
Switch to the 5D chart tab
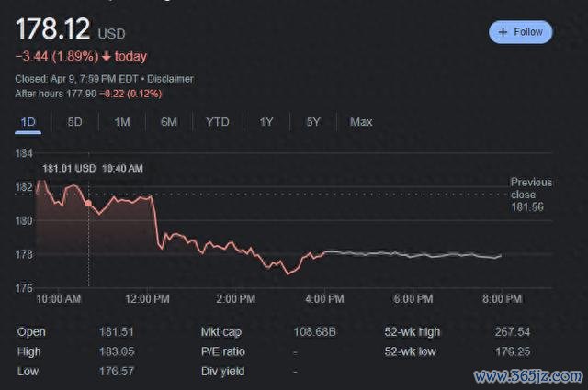(74, 122)
